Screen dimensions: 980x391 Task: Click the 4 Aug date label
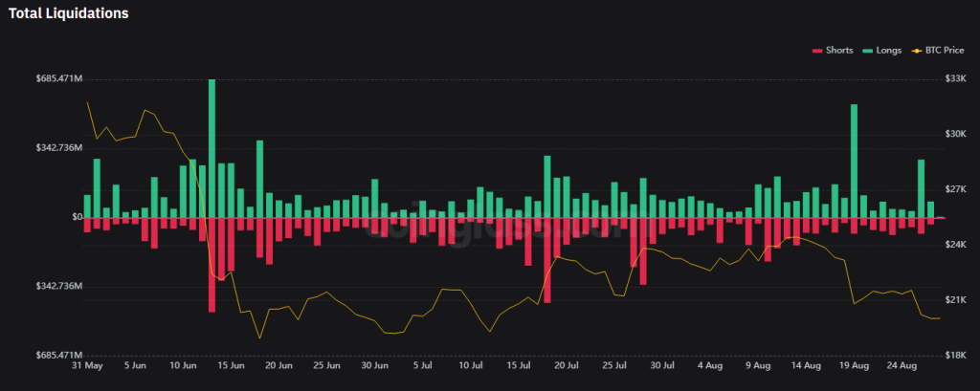[710, 365]
